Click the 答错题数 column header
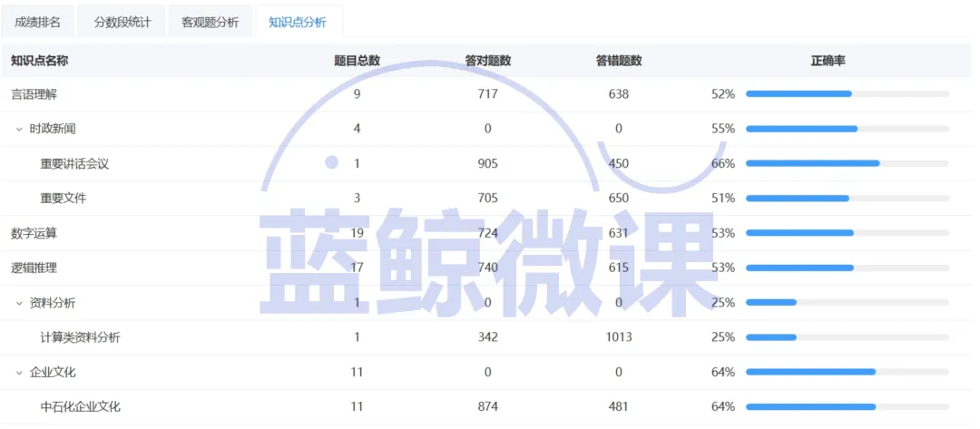Image resolution: width=980 pixels, height=429 pixels. point(619,61)
